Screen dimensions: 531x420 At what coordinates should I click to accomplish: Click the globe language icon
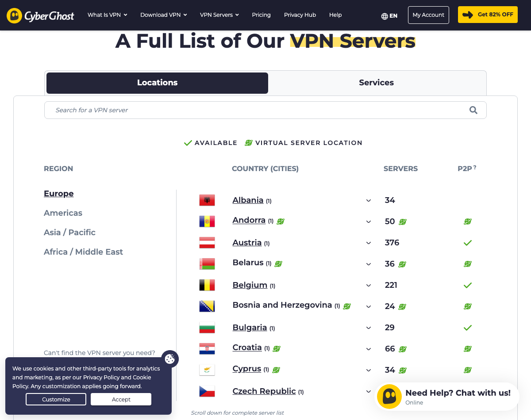click(385, 16)
